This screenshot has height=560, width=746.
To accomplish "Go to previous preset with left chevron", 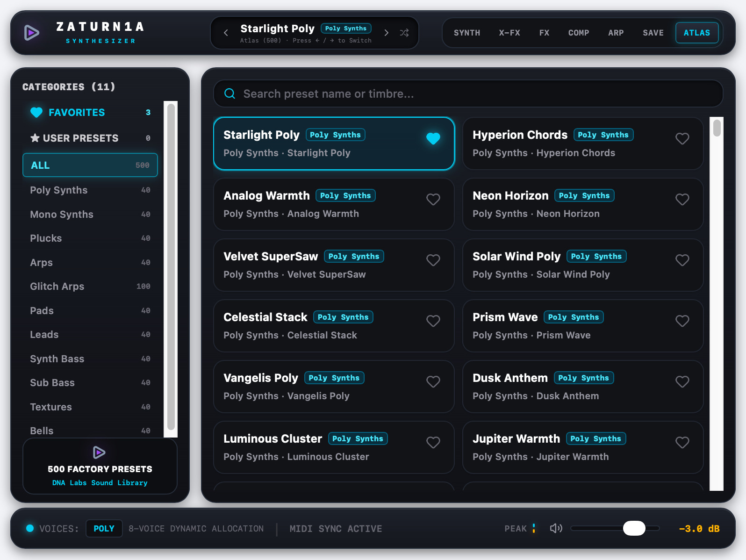I will pyautogui.click(x=226, y=33).
